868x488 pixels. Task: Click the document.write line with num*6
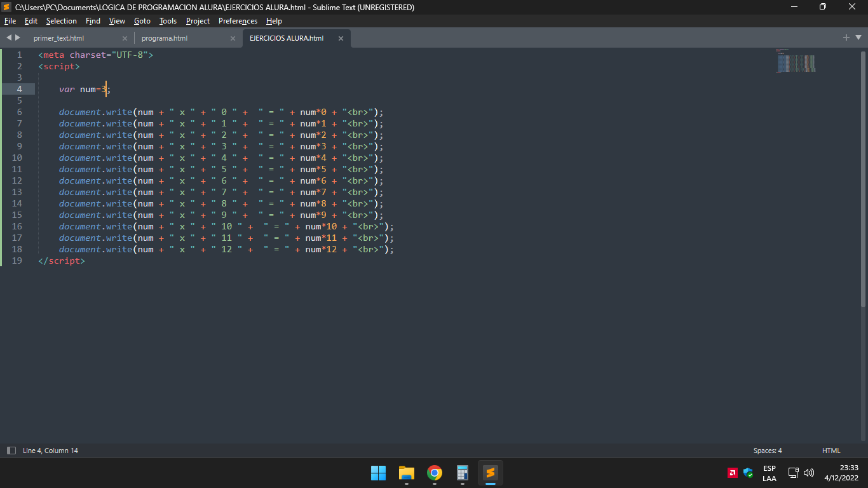222,180
